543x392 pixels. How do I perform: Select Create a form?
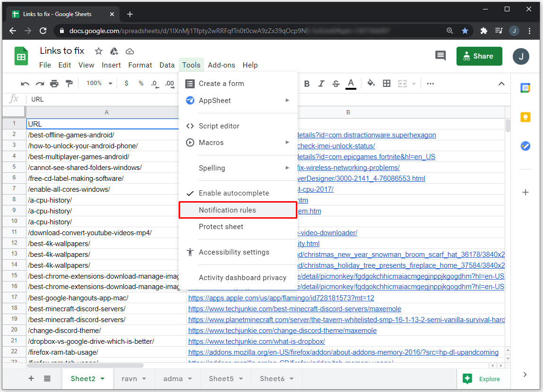[238, 84]
